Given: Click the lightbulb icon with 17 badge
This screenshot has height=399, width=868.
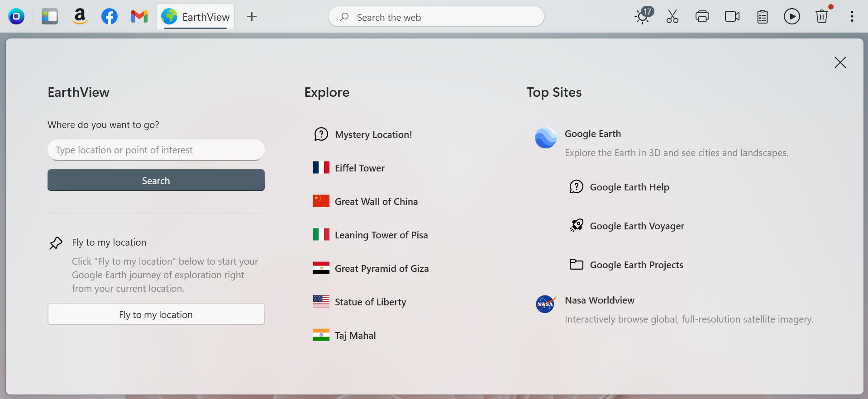Looking at the screenshot, I should 643,16.
